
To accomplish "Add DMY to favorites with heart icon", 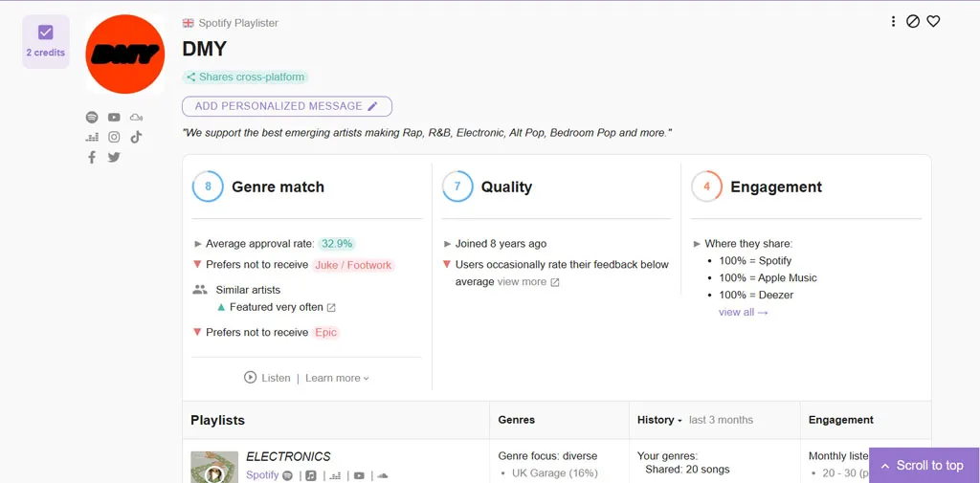I will point(933,21).
